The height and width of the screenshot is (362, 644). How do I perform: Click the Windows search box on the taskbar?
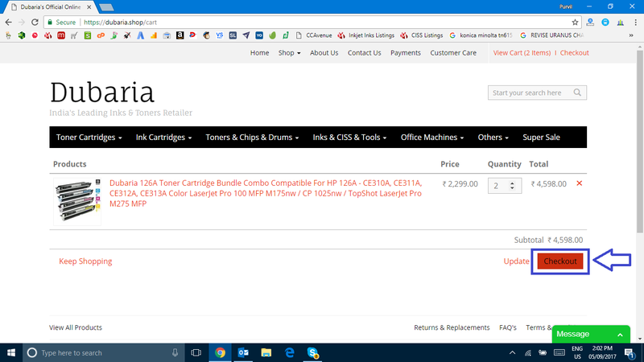[x=103, y=352]
